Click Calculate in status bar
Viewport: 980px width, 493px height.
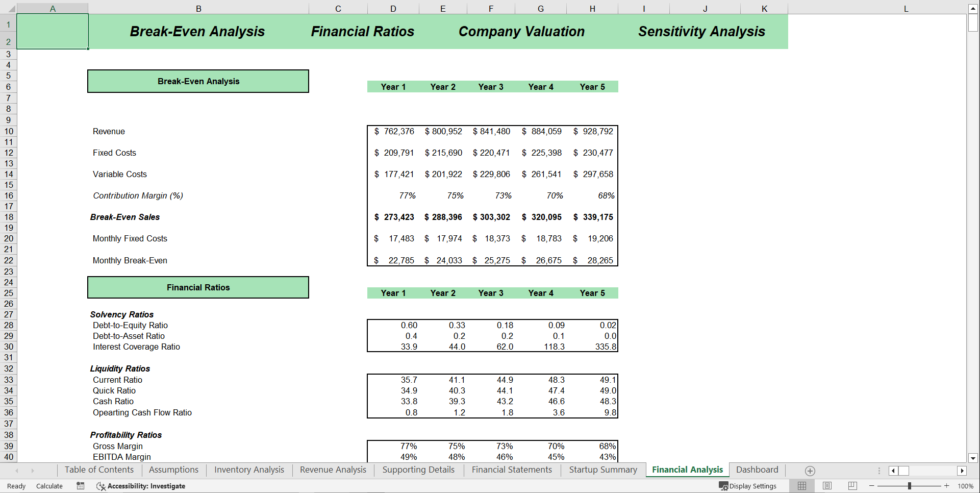click(x=49, y=486)
